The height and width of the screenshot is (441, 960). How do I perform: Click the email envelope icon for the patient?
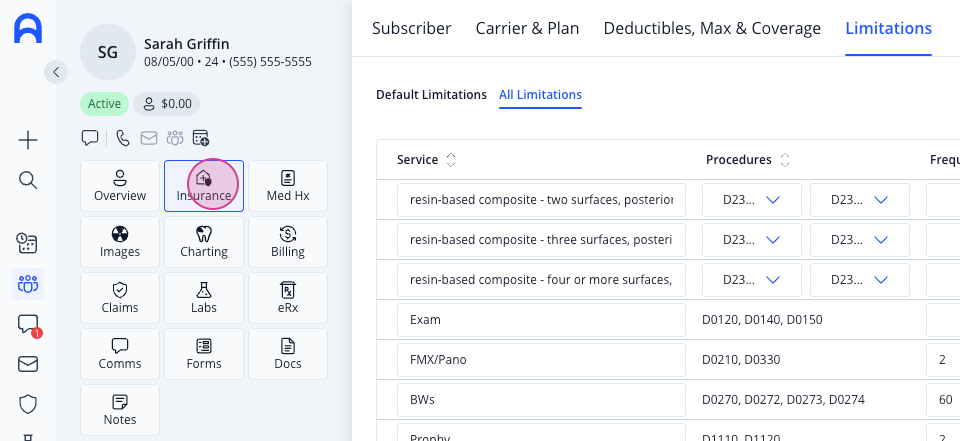point(149,138)
